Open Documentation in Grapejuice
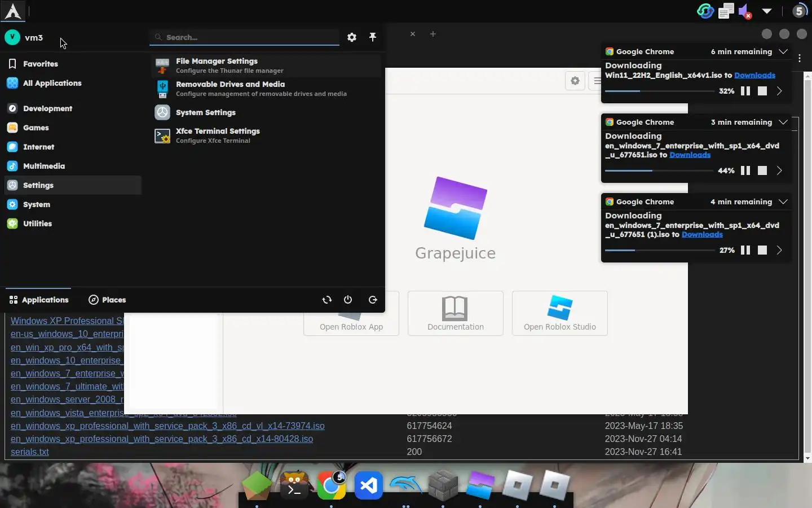Image resolution: width=812 pixels, height=508 pixels. [x=456, y=313]
